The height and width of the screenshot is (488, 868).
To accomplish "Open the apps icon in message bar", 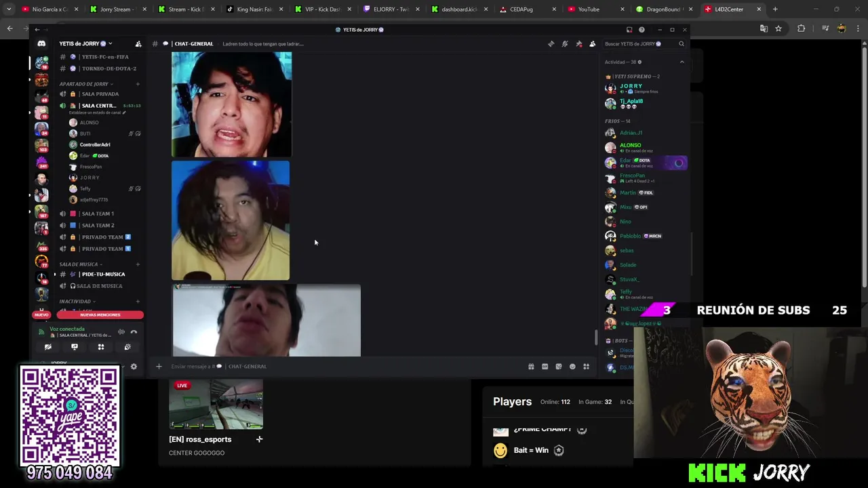I will [x=586, y=367].
